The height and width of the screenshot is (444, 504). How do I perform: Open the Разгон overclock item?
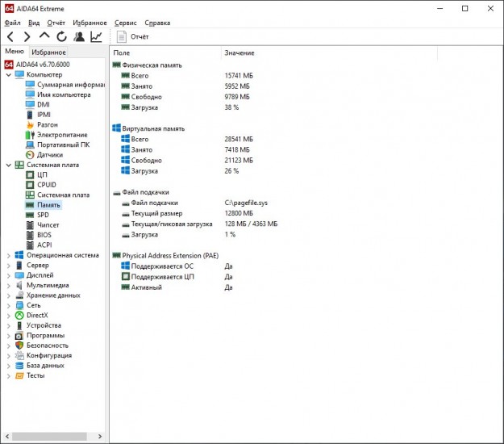[47, 125]
